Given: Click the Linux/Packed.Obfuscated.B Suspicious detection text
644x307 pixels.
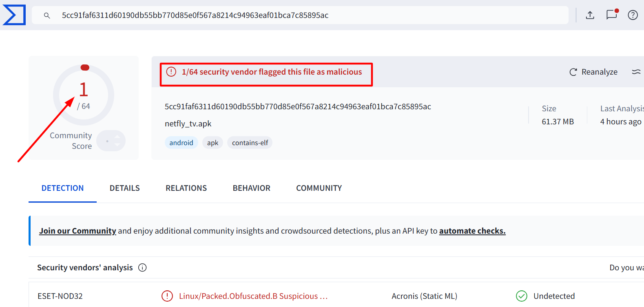Looking at the screenshot, I should click(253, 296).
